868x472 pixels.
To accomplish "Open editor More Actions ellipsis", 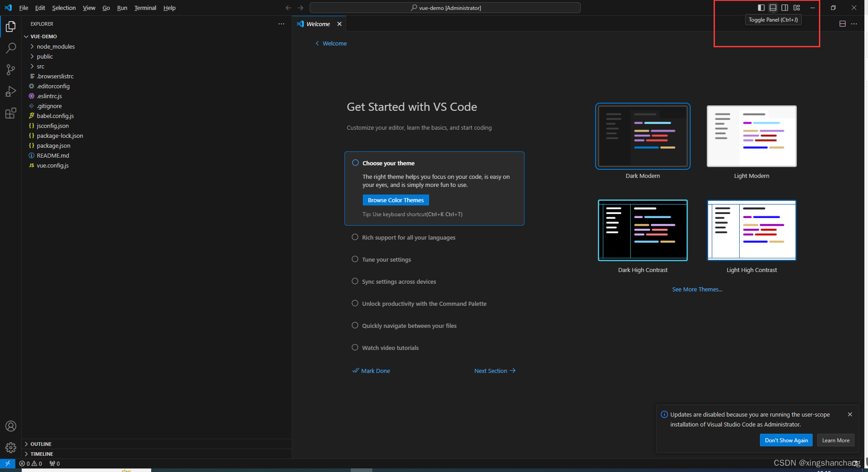I will 854,24.
